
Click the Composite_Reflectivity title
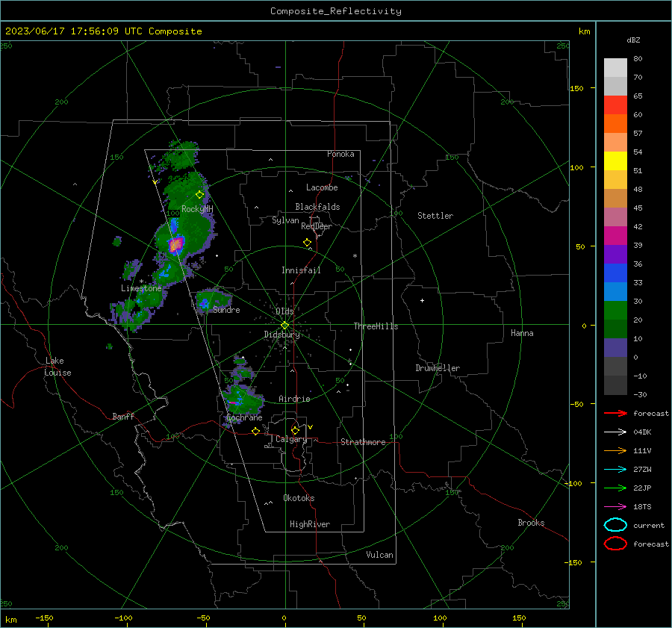[x=336, y=11]
